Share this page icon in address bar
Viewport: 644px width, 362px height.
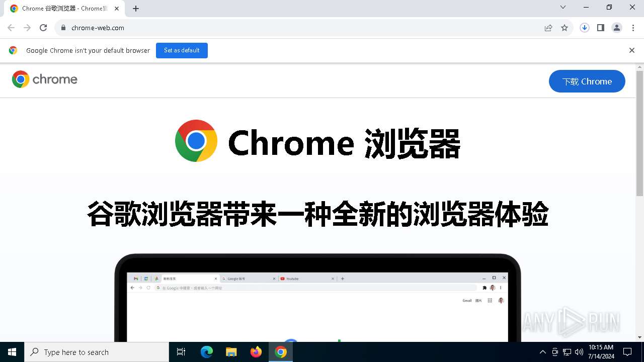pyautogui.click(x=548, y=28)
